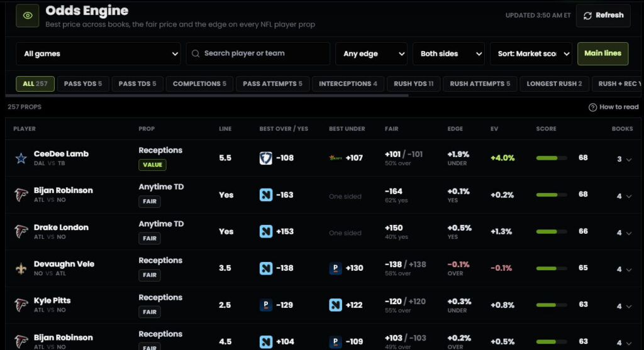
Task: Select the LONGEST RUSH tab
Action: pyautogui.click(x=554, y=84)
